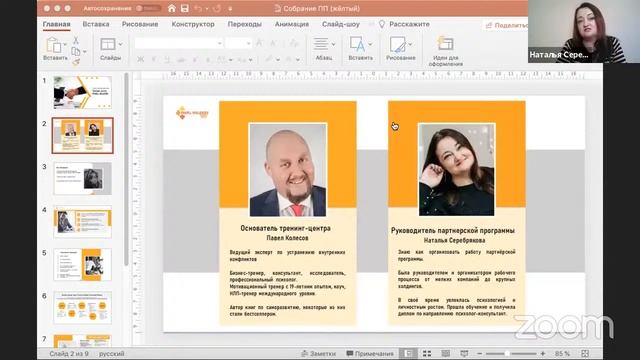Viewport: 640px width, 360px height.
Task: Click the zoom in plus button
Action: click(x=542, y=353)
